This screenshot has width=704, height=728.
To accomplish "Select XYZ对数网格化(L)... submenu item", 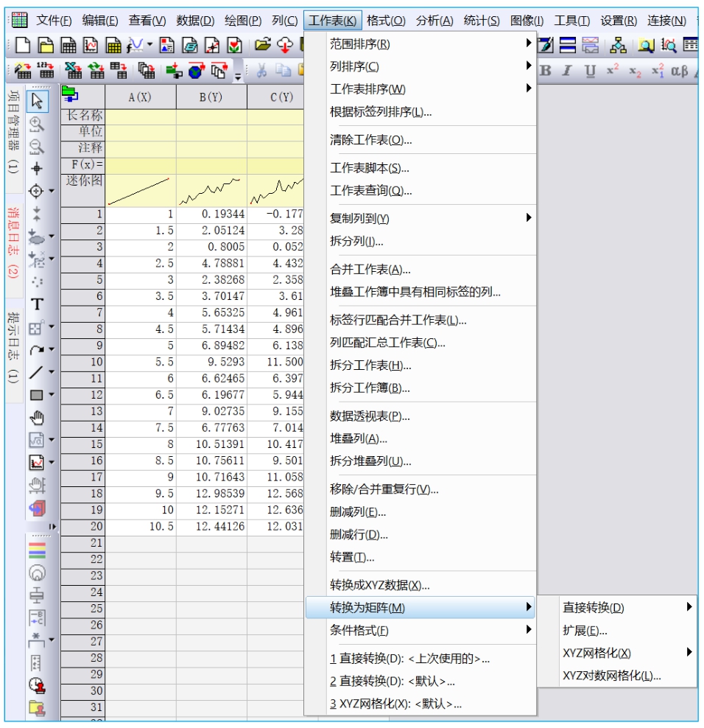I will pos(611,676).
